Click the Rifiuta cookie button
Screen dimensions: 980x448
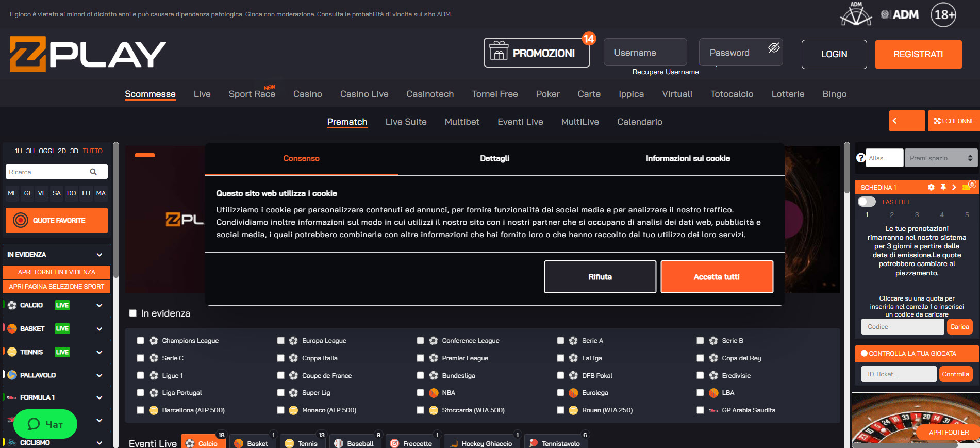click(600, 277)
